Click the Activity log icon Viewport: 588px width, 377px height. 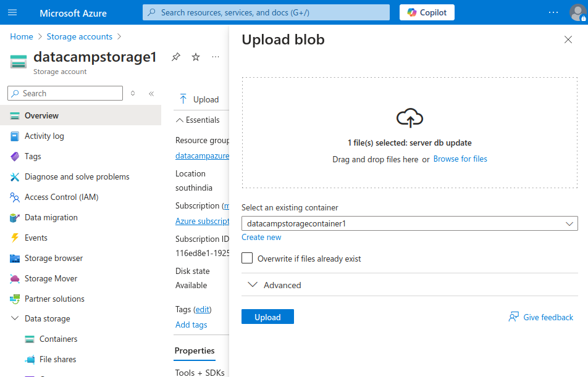15,136
